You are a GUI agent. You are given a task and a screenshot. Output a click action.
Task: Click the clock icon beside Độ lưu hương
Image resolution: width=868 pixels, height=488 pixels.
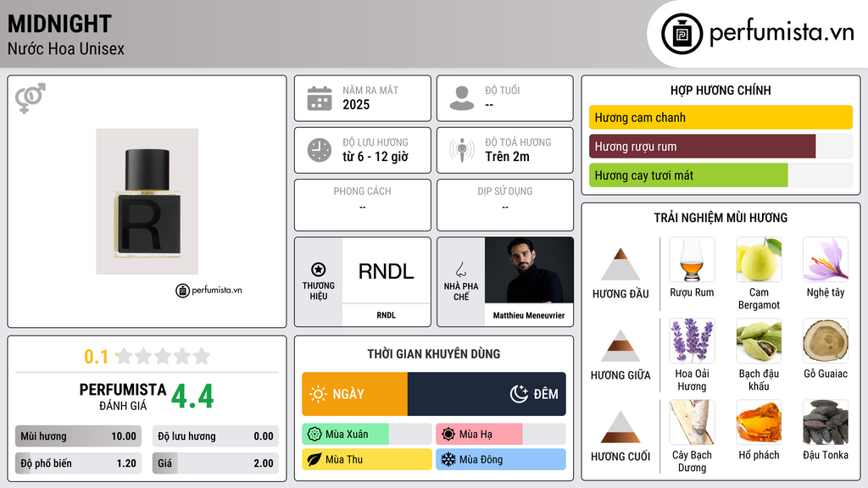pos(320,150)
